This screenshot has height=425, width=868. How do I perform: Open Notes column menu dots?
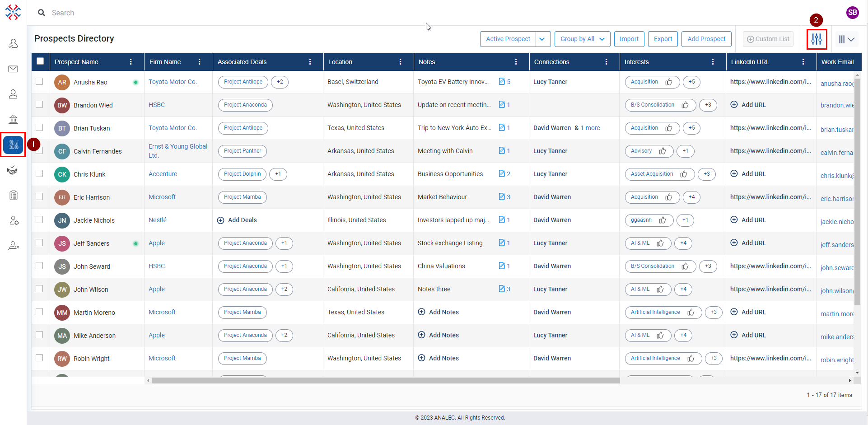pyautogui.click(x=516, y=62)
